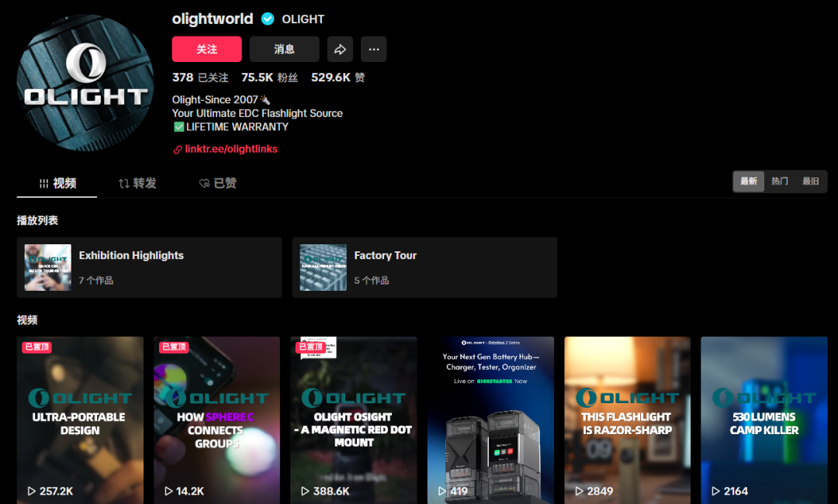Click the Olight profile avatar

click(x=85, y=83)
